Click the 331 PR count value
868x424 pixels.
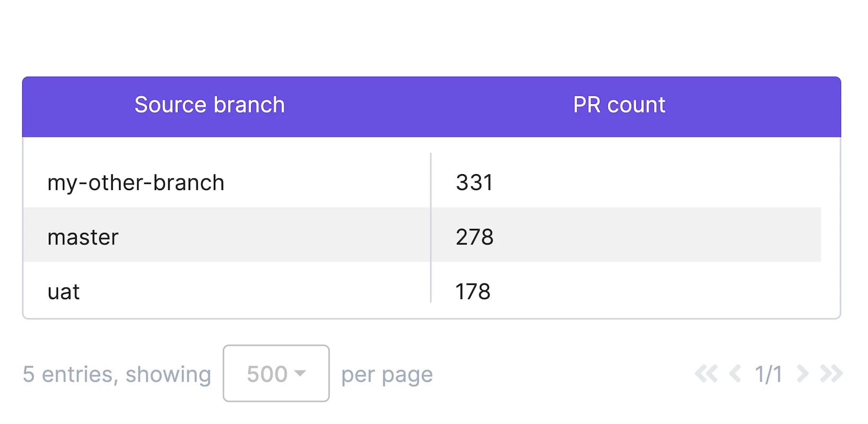474,182
